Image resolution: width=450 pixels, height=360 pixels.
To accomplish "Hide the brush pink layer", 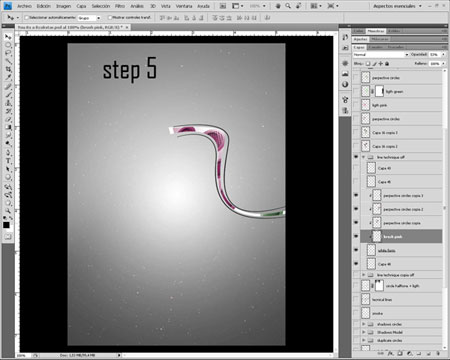I will coord(356,236).
